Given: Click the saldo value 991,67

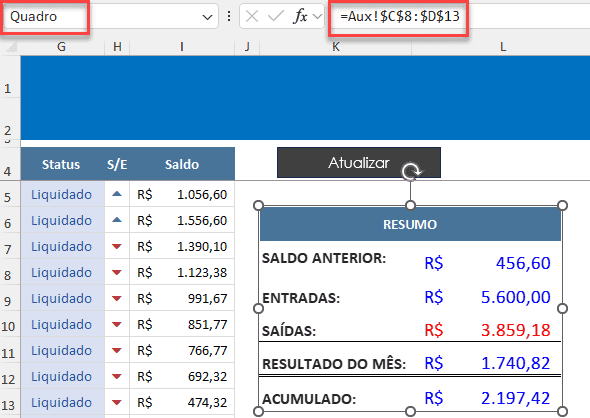Looking at the screenshot, I should coord(208,298).
